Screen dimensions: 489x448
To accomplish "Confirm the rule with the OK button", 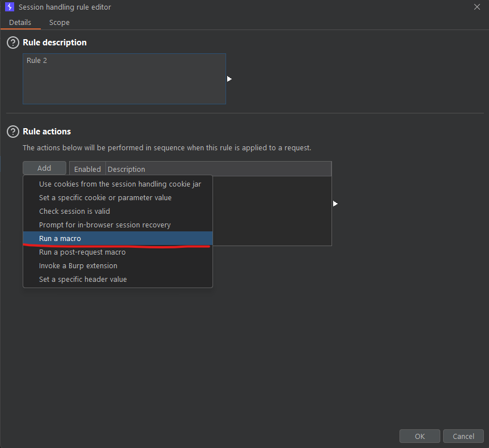I will [x=419, y=436].
